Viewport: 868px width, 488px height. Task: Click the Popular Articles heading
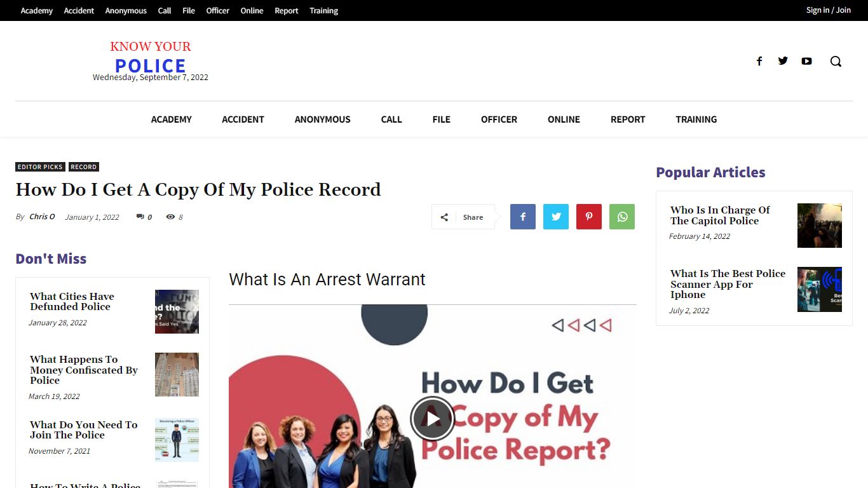710,172
